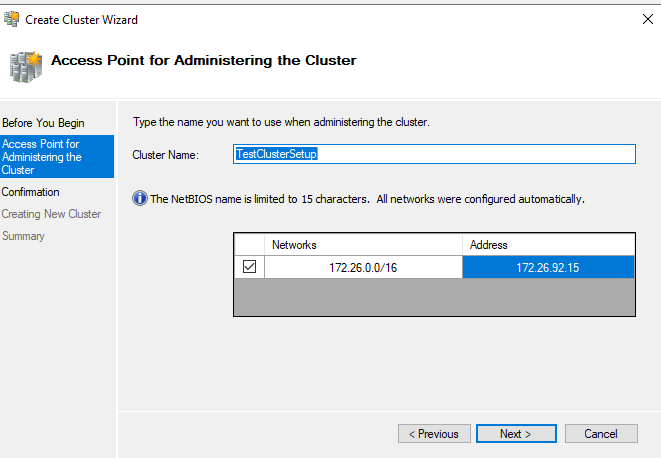This screenshot has height=458, width=661.
Task: Edit the 172.26.92.15 address cell
Action: coord(548,267)
